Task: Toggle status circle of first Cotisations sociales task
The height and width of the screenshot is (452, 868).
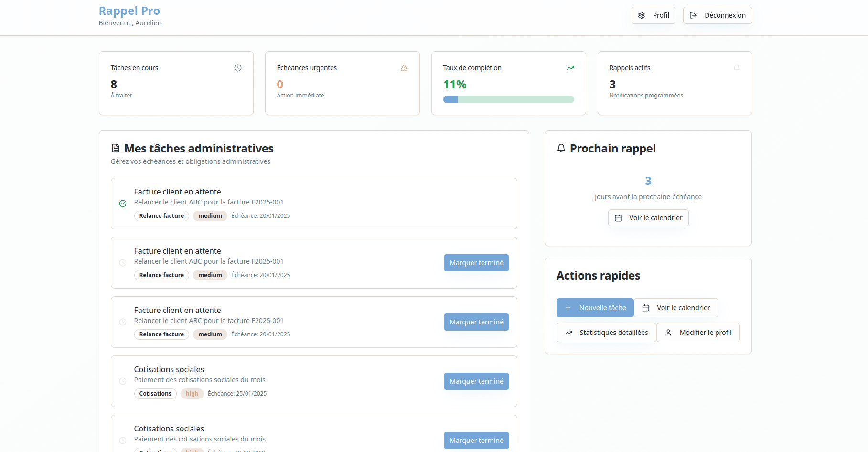Action: click(123, 381)
